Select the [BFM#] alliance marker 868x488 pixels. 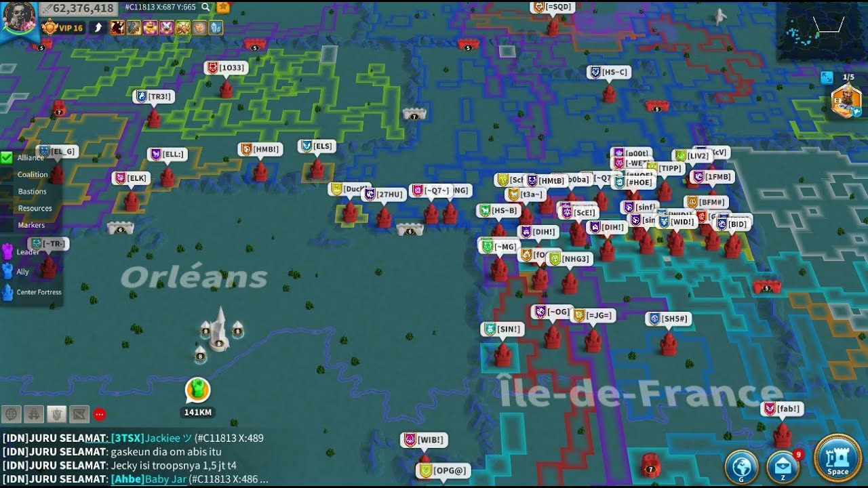click(x=707, y=202)
